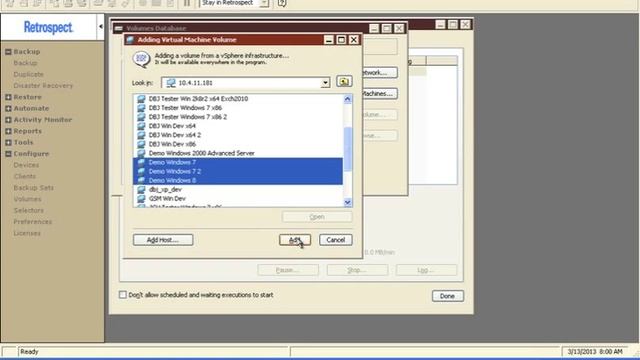
Task: Select DBJ Tester Windows 7 x86
Action: (185, 108)
